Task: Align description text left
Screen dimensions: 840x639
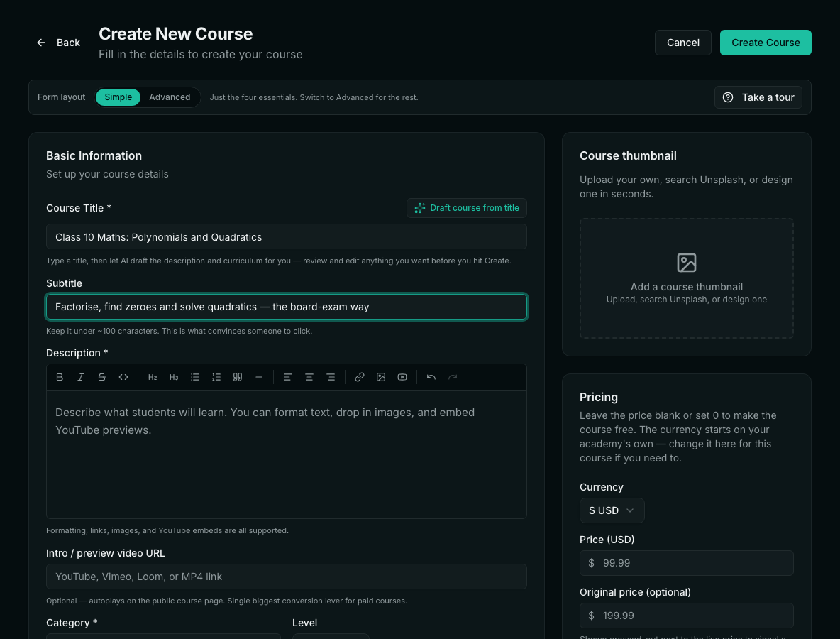Action: (x=287, y=378)
